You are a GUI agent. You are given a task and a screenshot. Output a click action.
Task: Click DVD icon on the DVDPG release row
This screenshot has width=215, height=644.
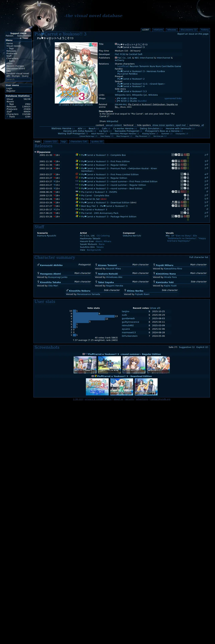[x=77, y=192]
